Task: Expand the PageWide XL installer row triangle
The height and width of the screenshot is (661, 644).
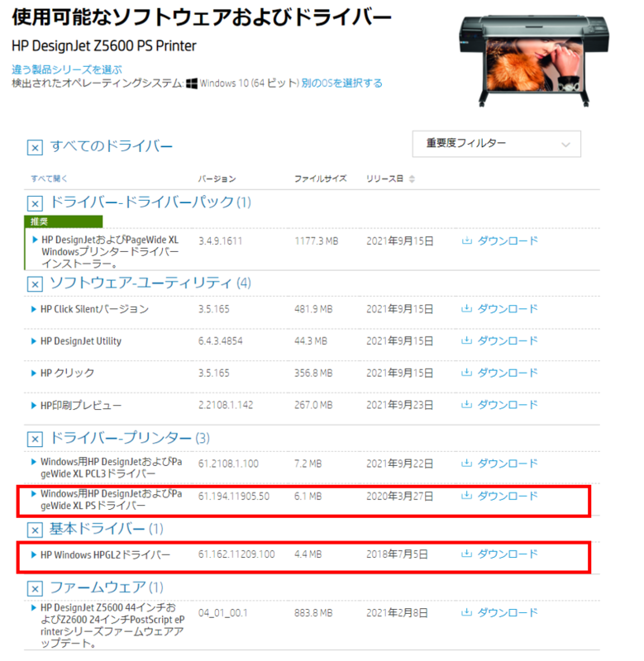Action: pyautogui.click(x=35, y=240)
